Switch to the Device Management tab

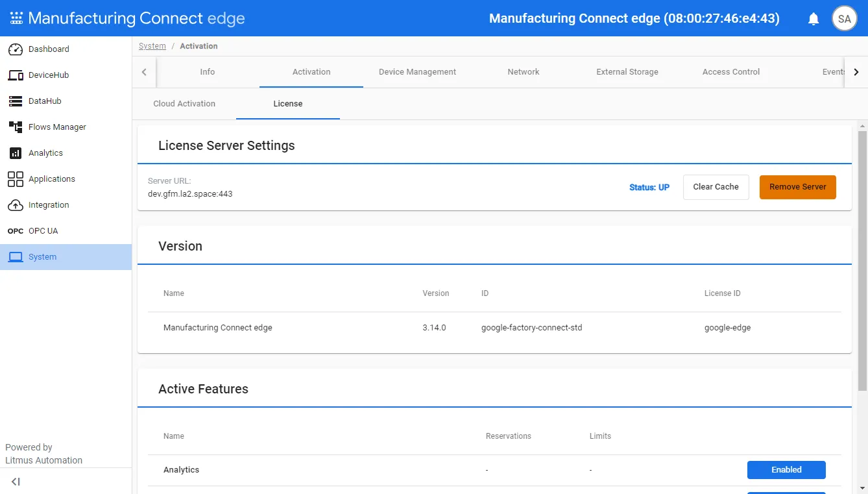(418, 72)
